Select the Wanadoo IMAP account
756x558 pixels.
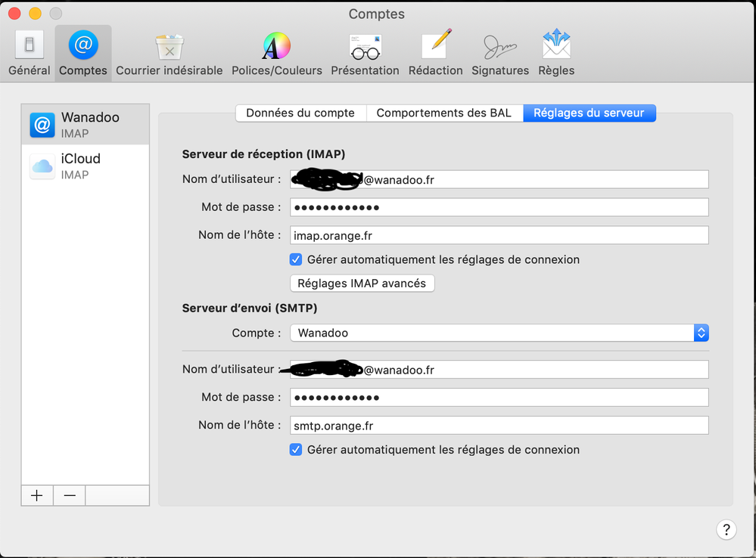click(x=86, y=124)
